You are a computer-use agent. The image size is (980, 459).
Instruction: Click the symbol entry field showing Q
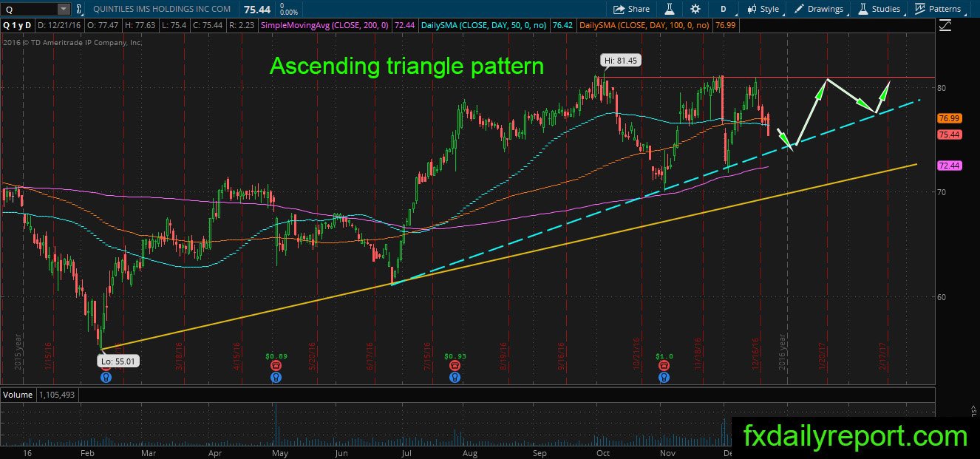click(x=29, y=9)
